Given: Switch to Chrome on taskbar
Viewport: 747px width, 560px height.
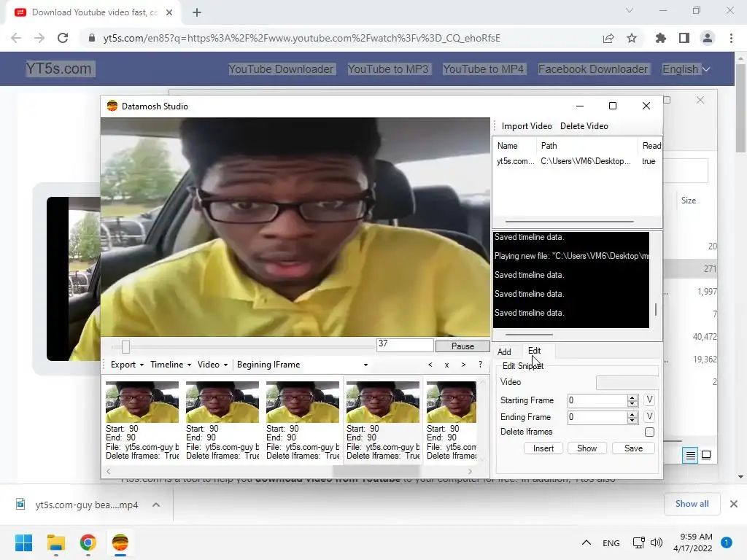Looking at the screenshot, I should point(88,542).
